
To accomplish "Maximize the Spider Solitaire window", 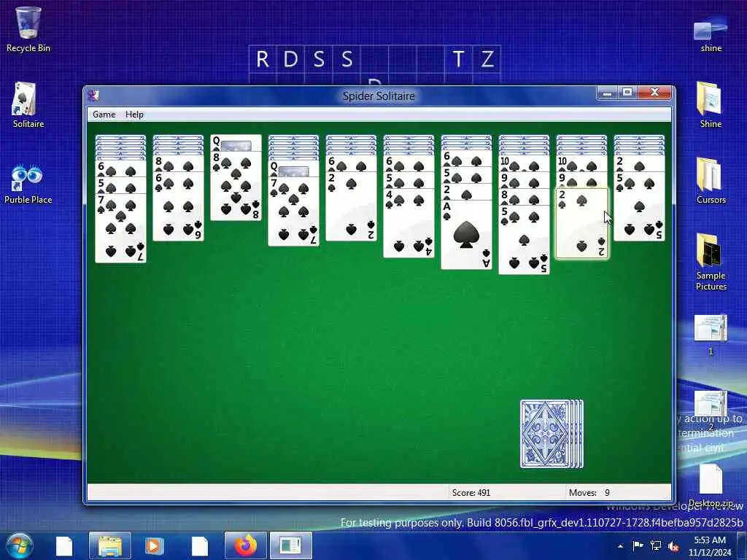I will (x=627, y=93).
